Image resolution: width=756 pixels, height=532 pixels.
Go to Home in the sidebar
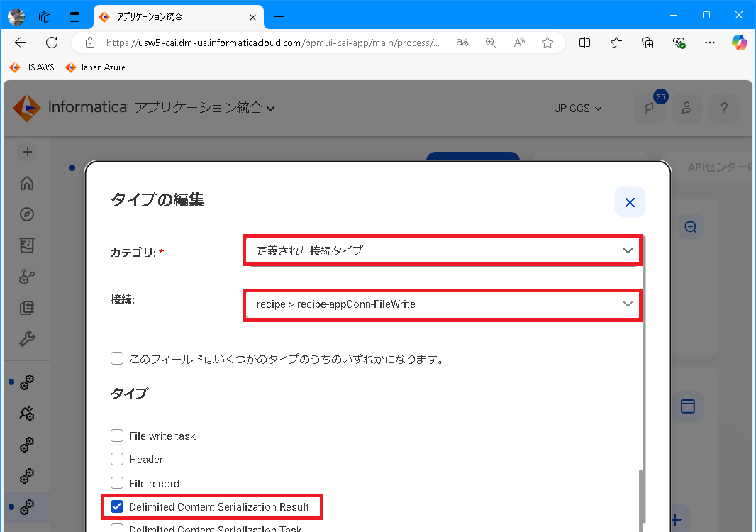pos(27,183)
